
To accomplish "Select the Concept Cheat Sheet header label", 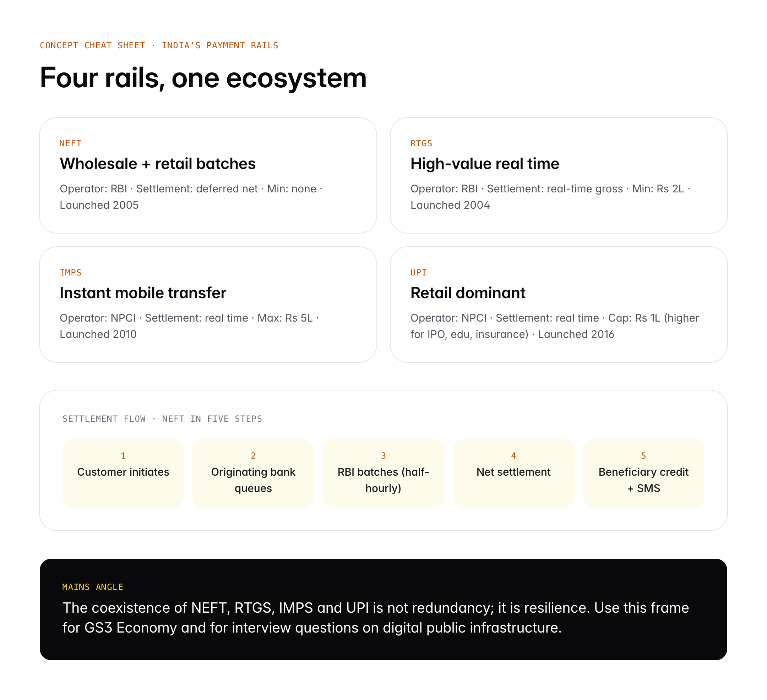I will (159, 46).
